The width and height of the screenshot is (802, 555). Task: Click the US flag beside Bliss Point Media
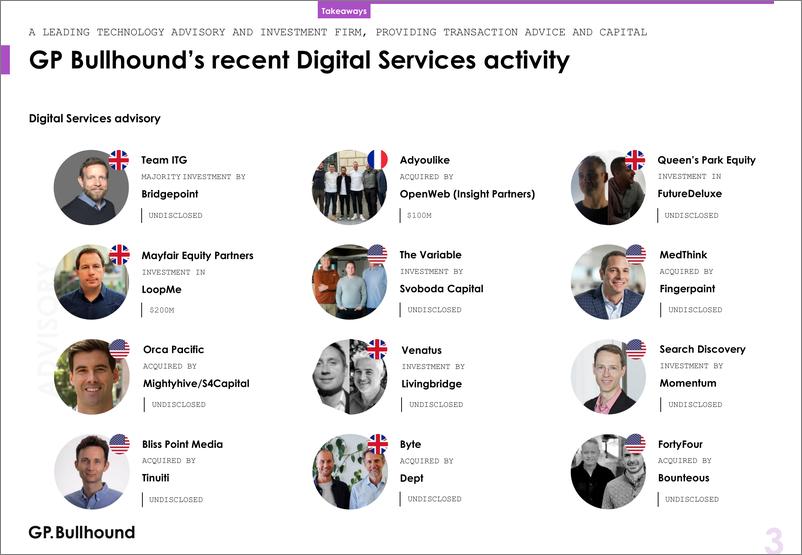[x=120, y=444]
